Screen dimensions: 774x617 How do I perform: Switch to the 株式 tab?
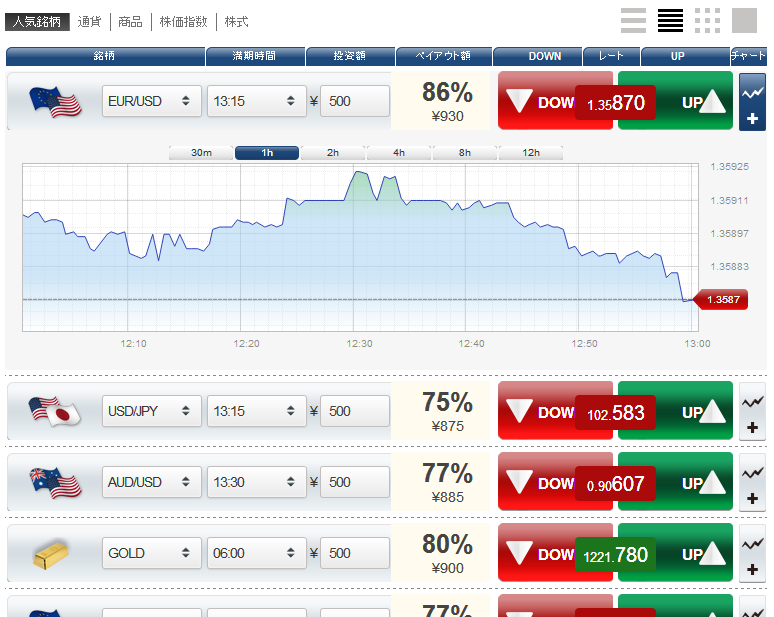[x=236, y=22]
